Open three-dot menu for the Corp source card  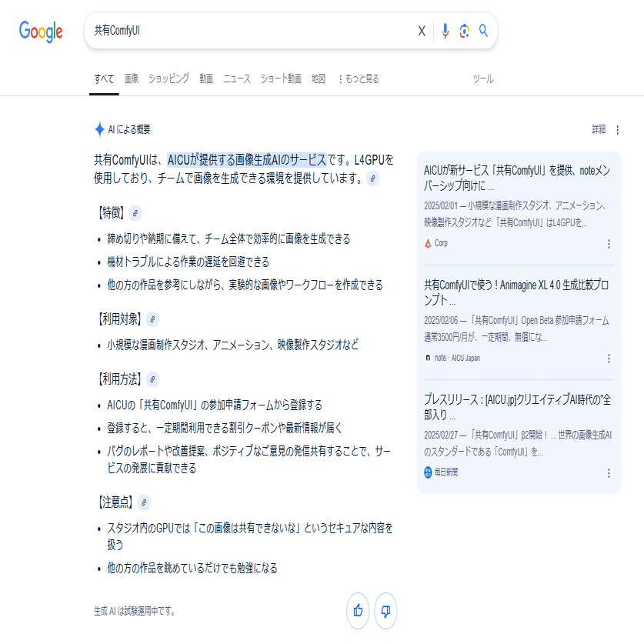tap(609, 244)
